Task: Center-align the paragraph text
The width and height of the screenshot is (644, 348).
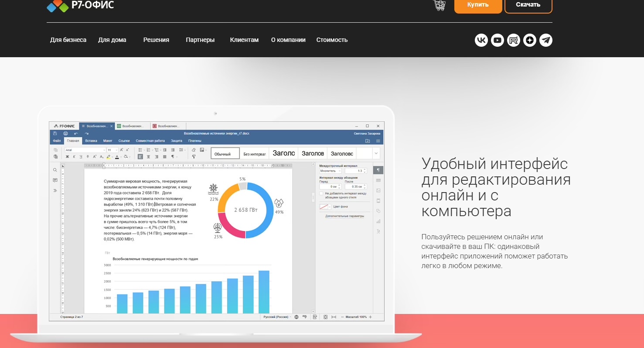Action: coord(148,156)
